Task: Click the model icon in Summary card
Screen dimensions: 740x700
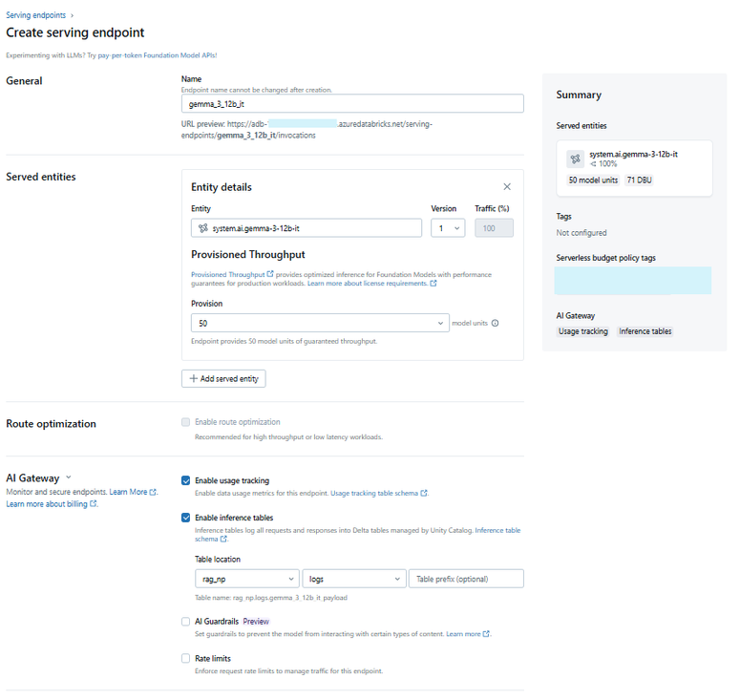Action: coord(575,159)
